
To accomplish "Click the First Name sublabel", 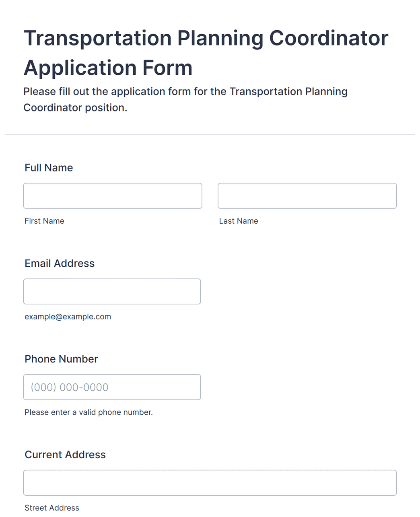I will click(44, 221).
